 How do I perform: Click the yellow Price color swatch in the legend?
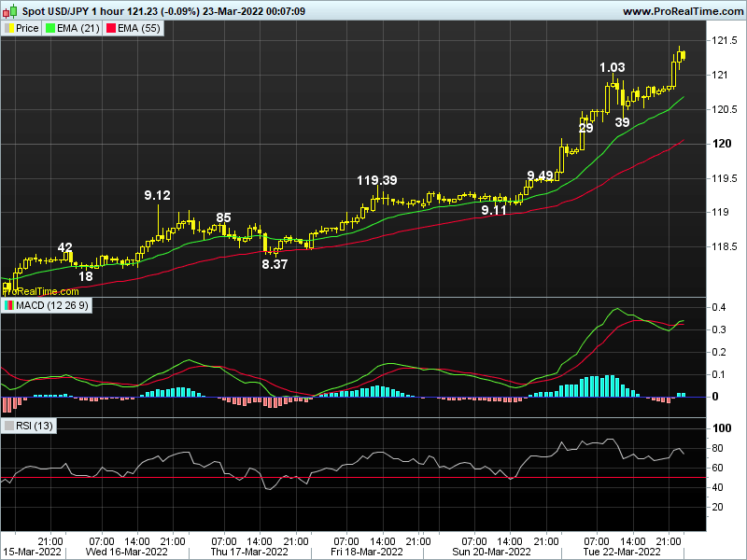[x=9, y=27]
